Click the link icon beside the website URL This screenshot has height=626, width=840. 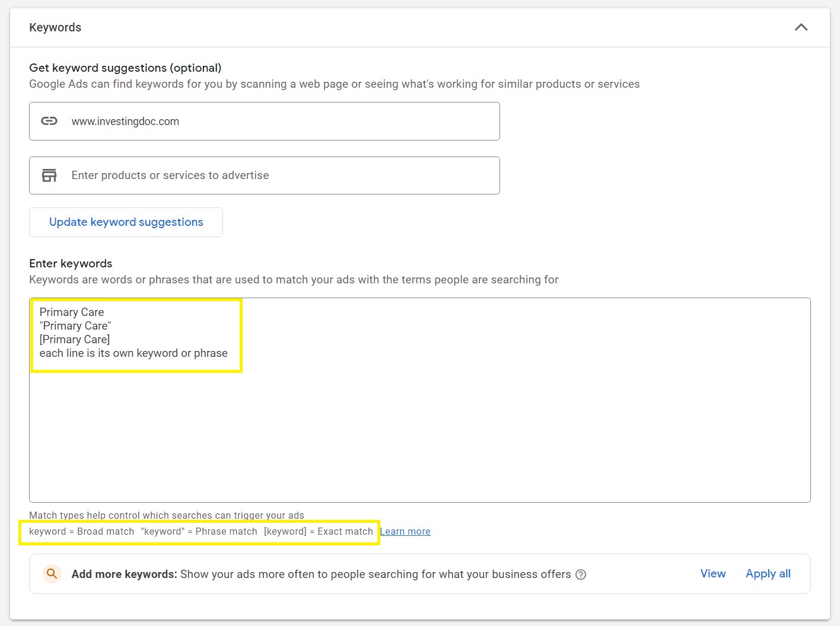click(49, 121)
